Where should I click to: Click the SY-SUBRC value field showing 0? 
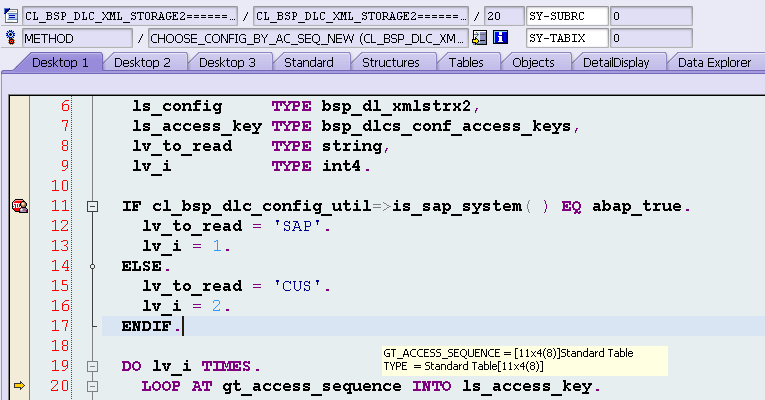click(x=651, y=16)
